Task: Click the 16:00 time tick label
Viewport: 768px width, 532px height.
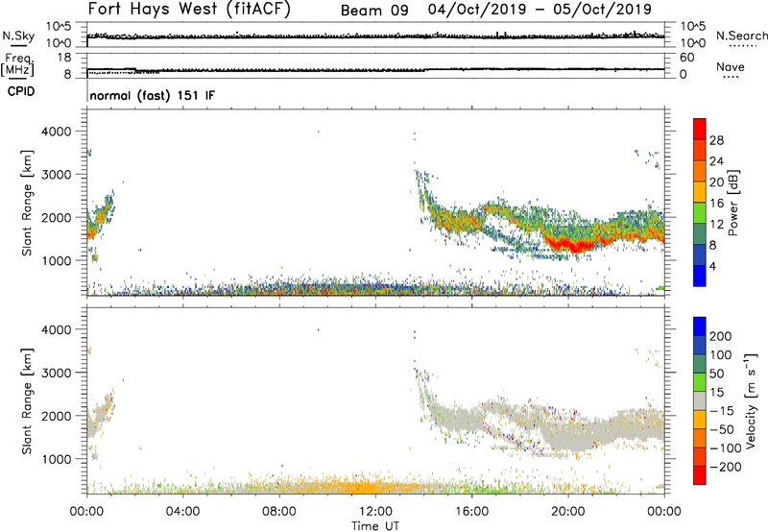Action: click(x=471, y=512)
